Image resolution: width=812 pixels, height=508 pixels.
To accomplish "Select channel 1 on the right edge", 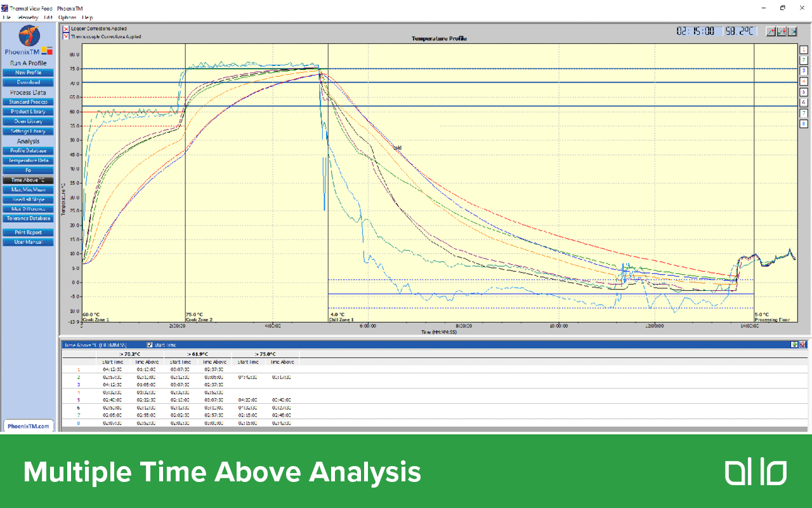I will (x=804, y=49).
